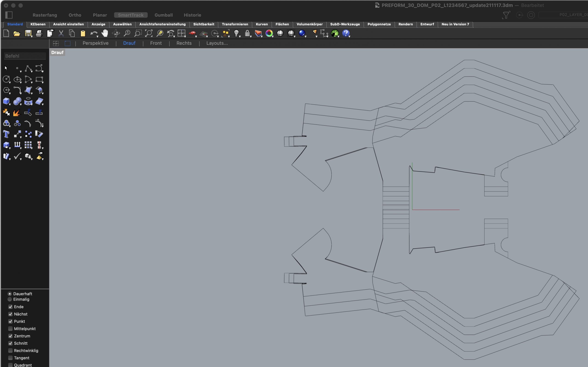Open file with folder icon
This screenshot has width=588, height=367.
17,33
